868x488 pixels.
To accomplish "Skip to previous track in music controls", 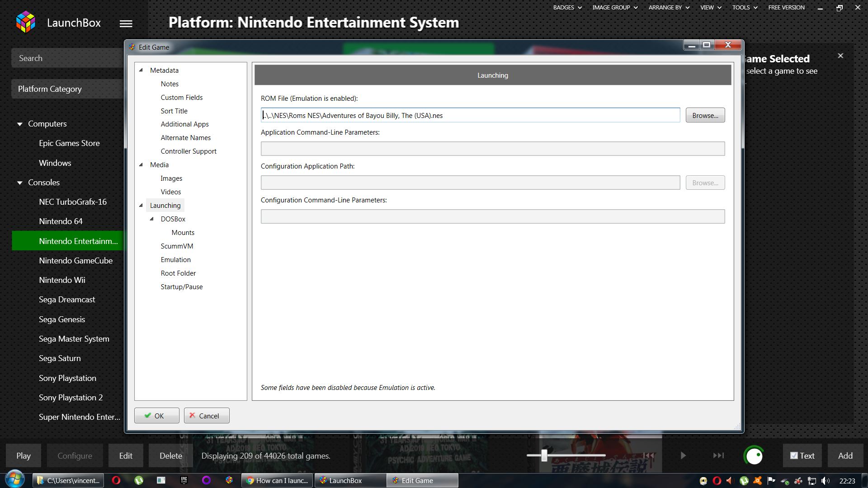I will pos(649,455).
